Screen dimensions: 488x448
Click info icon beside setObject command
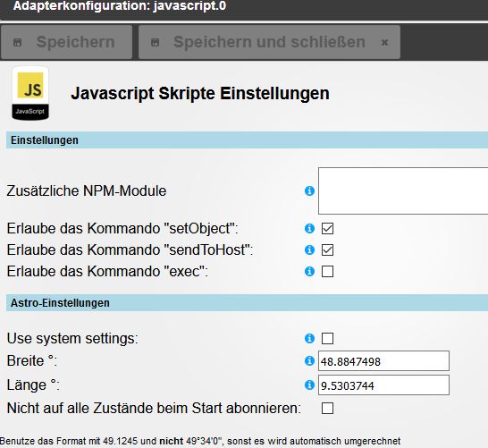click(x=309, y=229)
